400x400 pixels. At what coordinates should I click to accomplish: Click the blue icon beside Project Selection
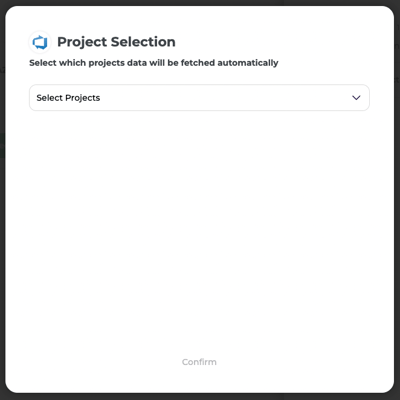coord(40,42)
